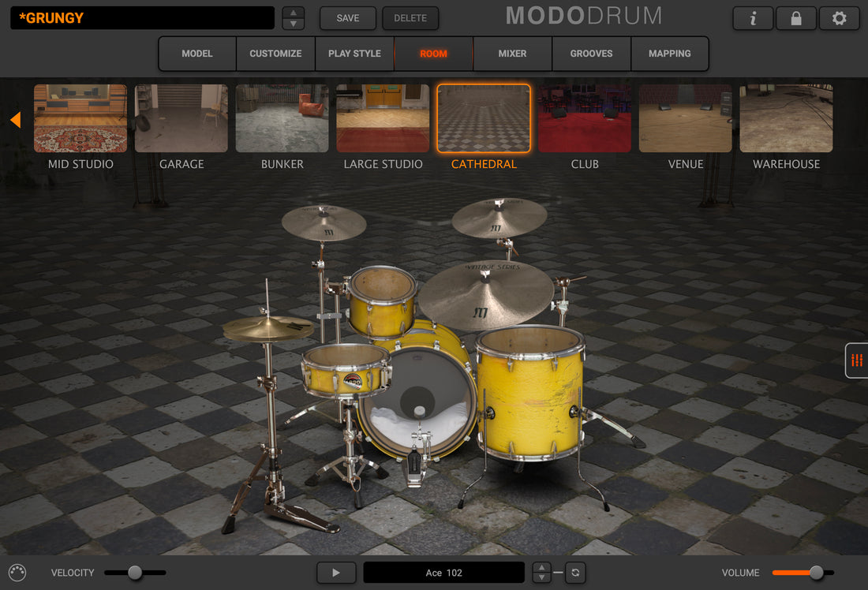Screen dimensions: 868x590
Task: Click the yellow floor tom
Action: click(530, 393)
